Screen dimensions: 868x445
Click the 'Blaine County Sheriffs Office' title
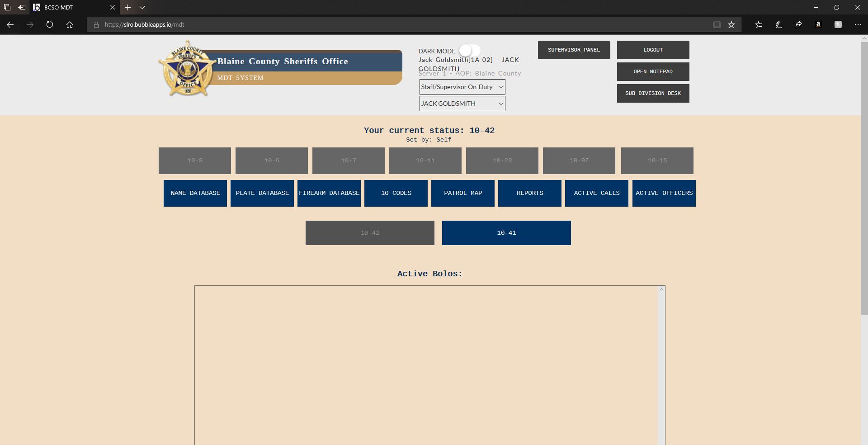[x=283, y=62]
